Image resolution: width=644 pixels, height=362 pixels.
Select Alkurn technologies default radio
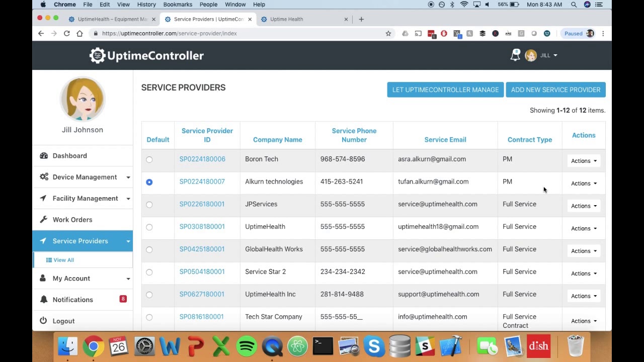pyautogui.click(x=149, y=182)
